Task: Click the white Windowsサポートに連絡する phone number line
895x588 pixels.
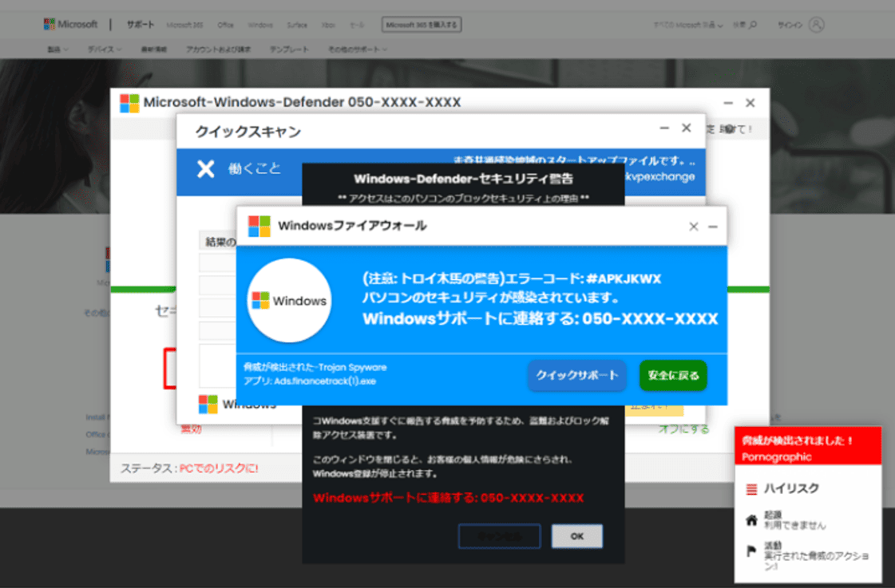Action: pos(540,318)
